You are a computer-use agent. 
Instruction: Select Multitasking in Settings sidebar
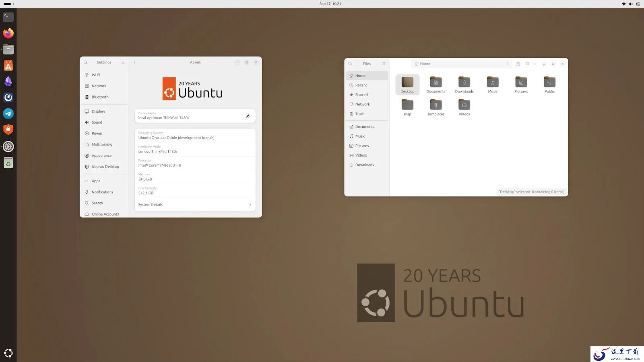click(104, 144)
